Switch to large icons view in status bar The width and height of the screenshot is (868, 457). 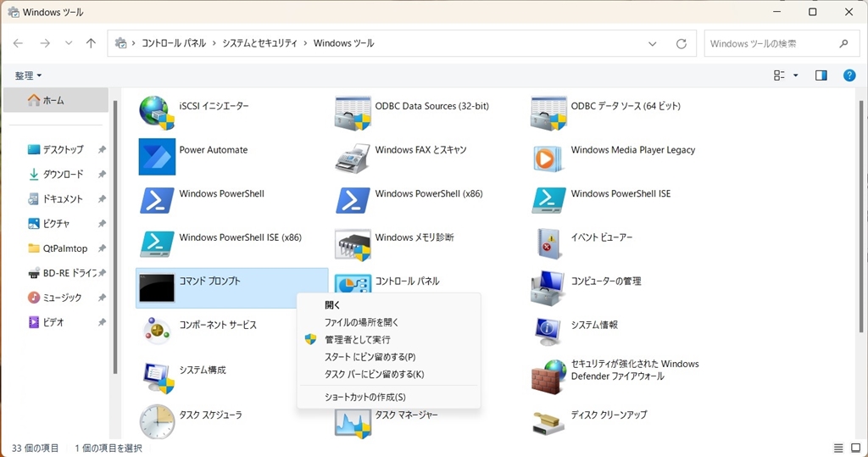coord(856,449)
